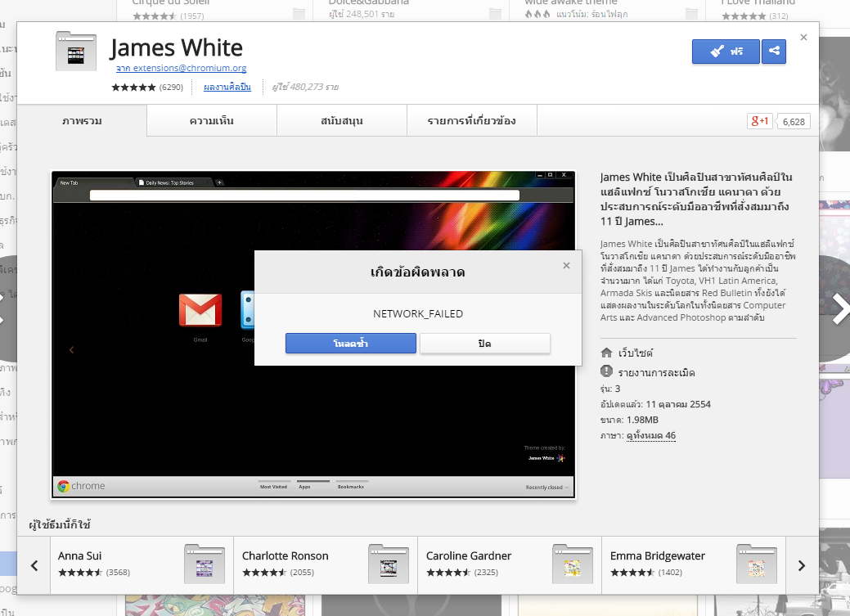This screenshot has height=616, width=850.
Task: Click the Anna Sui star rating (3568)
Action: 94,572
